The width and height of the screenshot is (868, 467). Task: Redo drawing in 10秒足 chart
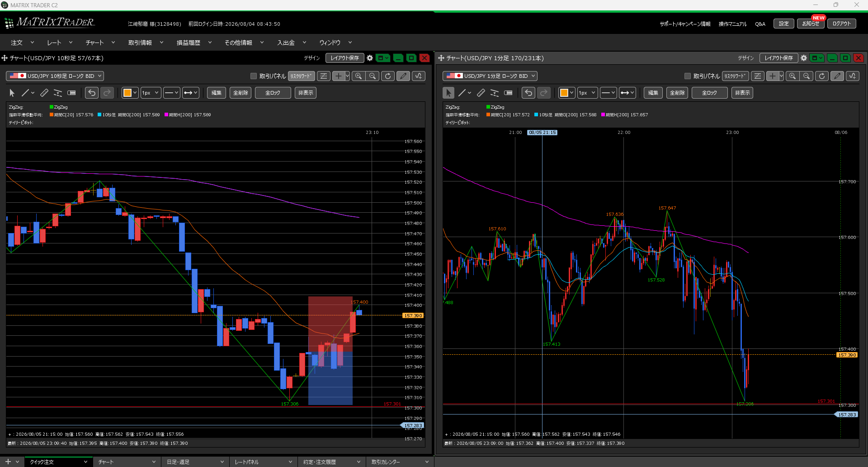[x=107, y=93]
